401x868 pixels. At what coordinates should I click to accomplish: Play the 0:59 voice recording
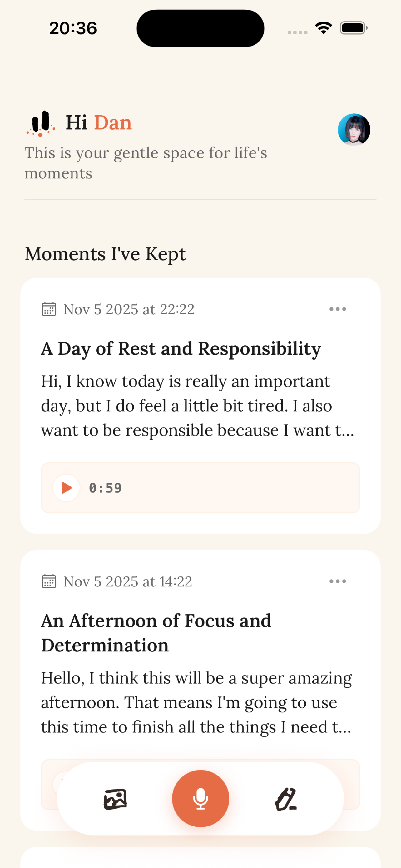pyautogui.click(x=66, y=487)
